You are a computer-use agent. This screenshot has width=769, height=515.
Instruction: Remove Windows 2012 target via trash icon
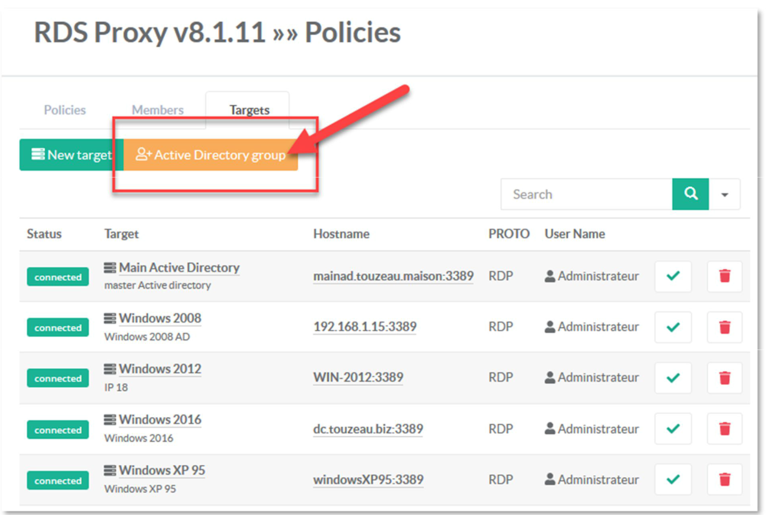click(724, 378)
